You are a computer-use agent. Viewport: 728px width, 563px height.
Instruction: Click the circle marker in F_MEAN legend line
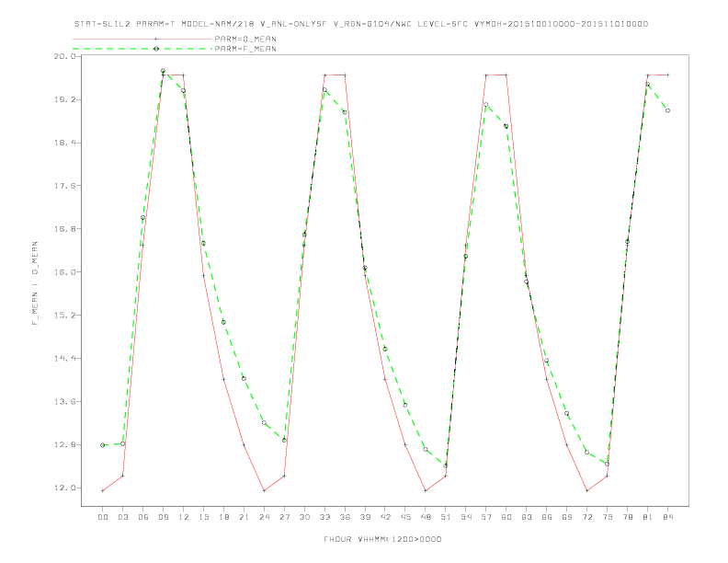point(156,49)
